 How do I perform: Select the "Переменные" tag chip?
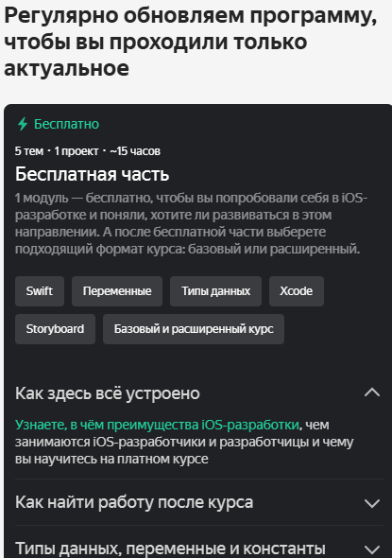[117, 291]
